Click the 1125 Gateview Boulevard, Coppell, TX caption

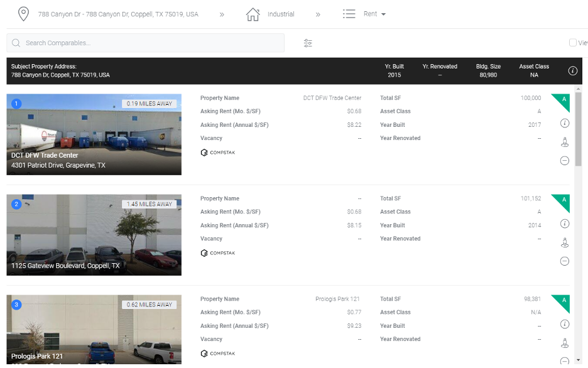pos(65,266)
